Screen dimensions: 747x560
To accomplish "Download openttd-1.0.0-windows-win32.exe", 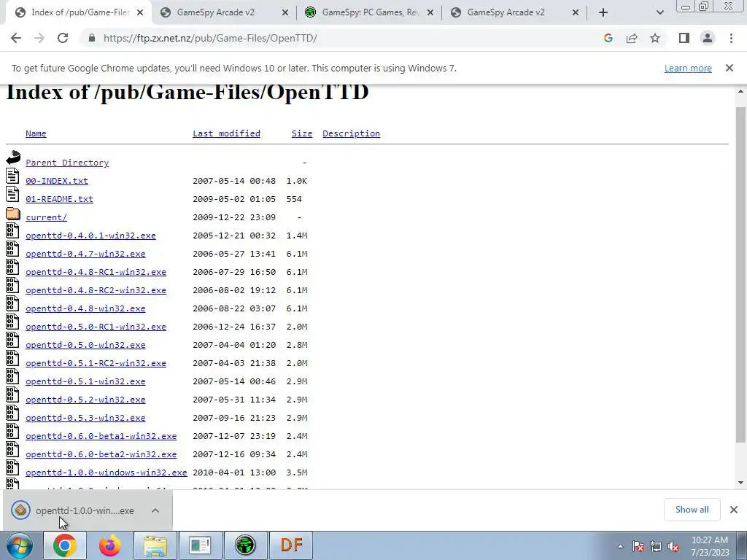I will click(x=107, y=472).
